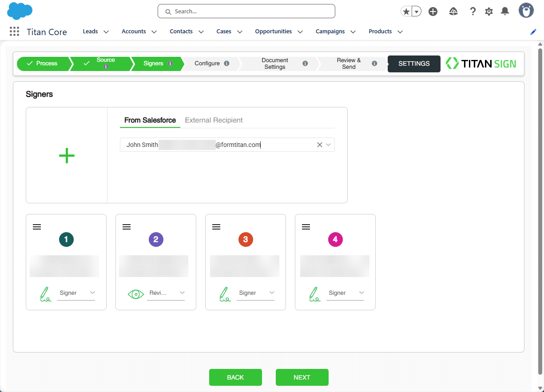Open the Salesforce App Launcher grid
The height and width of the screenshot is (392, 544).
click(x=14, y=31)
